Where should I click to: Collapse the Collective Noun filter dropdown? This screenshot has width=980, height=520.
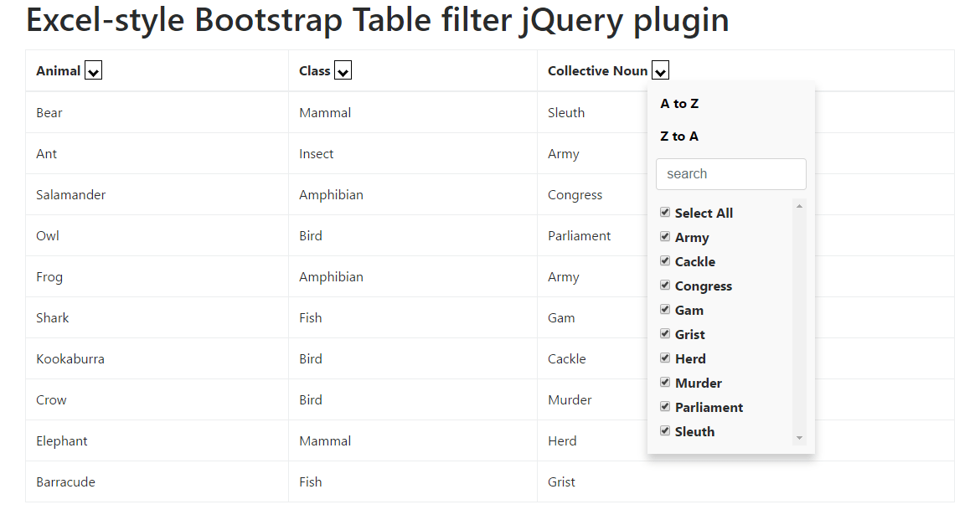tap(660, 70)
